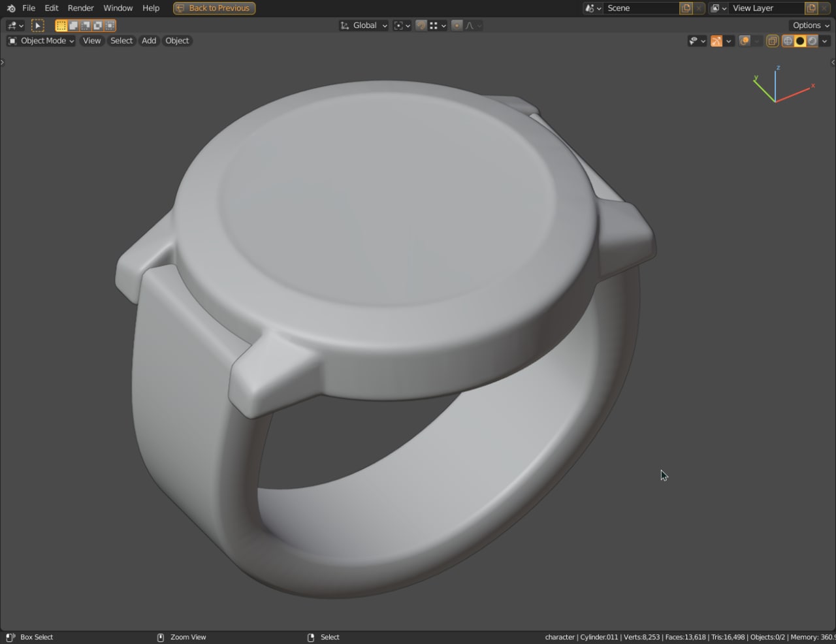The image size is (836, 644).
Task: Open the gizmo settings dropdown arrow
Action: pos(729,41)
